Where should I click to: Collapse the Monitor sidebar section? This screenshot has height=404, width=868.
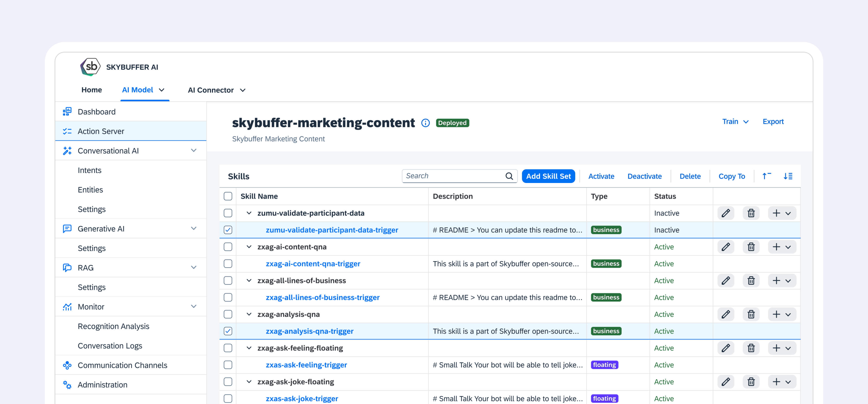pos(193,306)
